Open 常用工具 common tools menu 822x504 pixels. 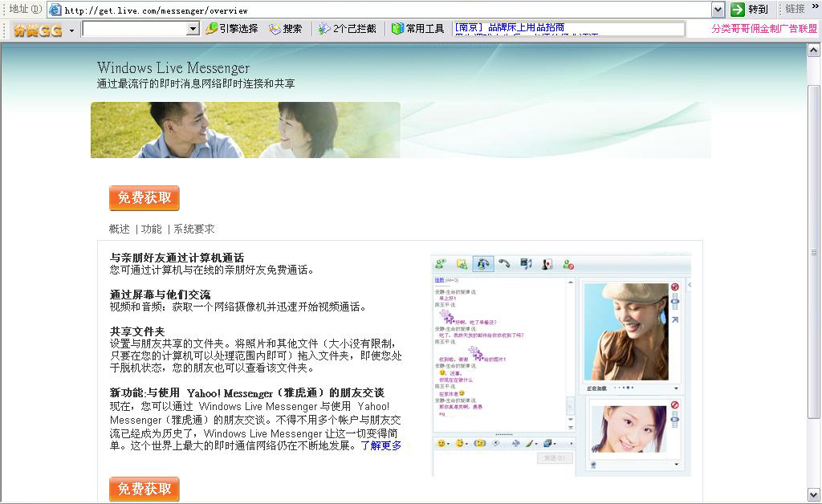click(x=417, y=29)
